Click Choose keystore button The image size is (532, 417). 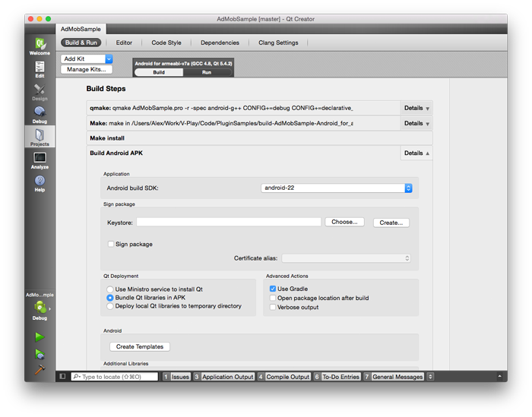coord(344,222)
